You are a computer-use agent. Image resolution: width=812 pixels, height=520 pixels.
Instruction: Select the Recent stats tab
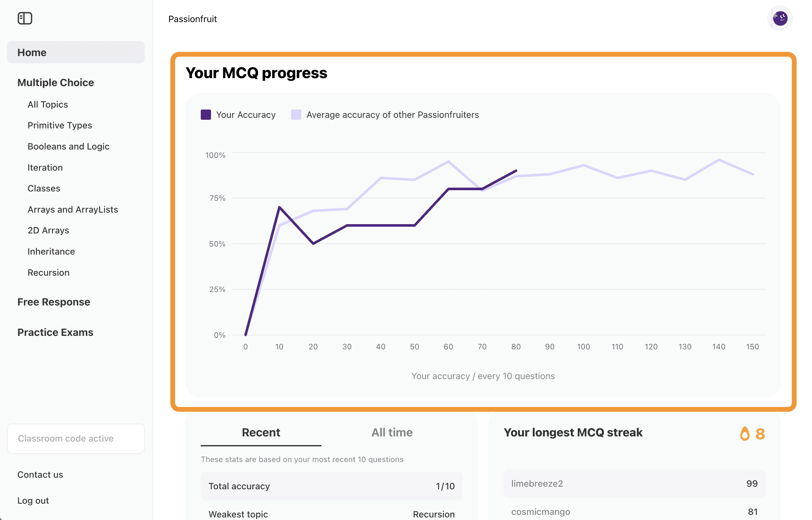pyautogui.click(x=261, y=433)
